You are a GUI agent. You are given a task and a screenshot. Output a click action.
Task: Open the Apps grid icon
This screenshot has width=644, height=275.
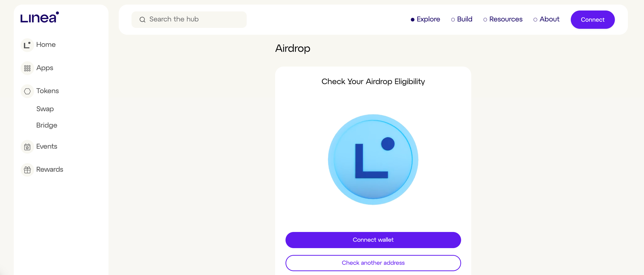[27, 68]
